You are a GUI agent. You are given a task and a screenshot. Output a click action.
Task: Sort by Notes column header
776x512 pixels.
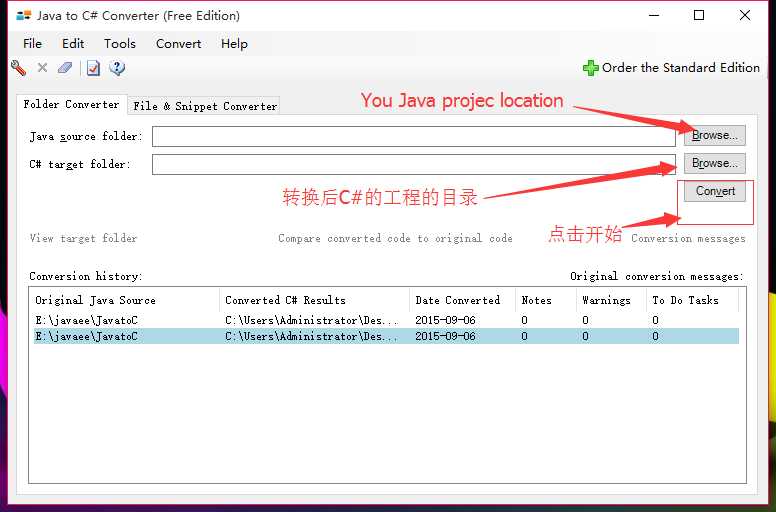pos(546,300)
